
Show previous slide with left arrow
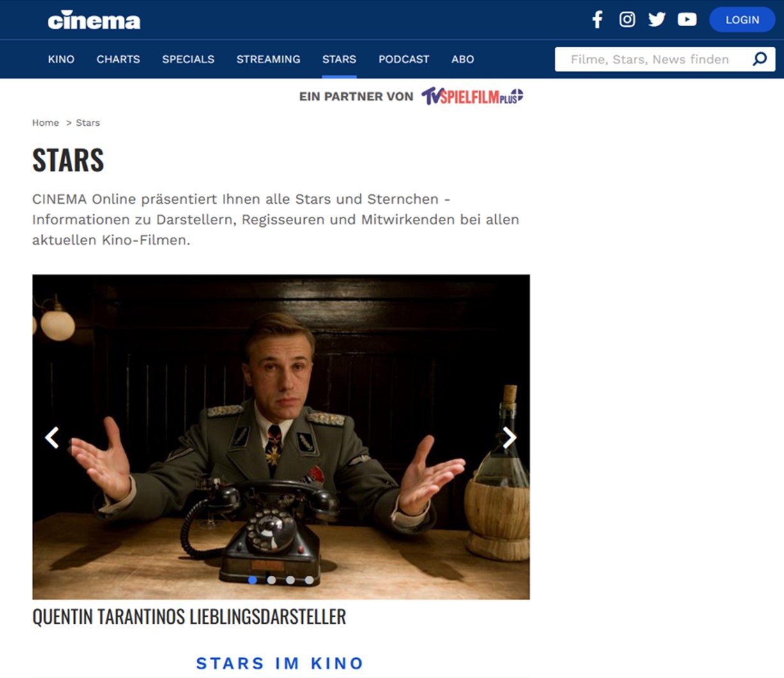52,438
